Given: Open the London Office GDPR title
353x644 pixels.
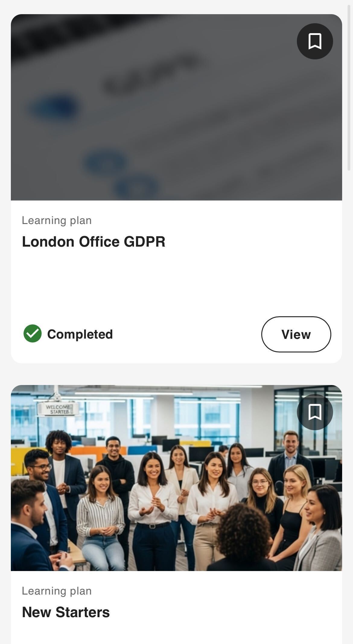Looking at the screenshot, I should coord(94,241).
